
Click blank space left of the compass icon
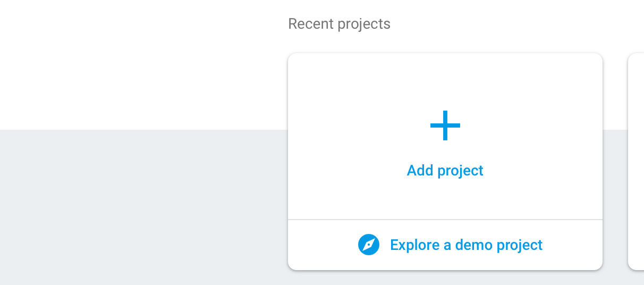click(x=321, y=245)
